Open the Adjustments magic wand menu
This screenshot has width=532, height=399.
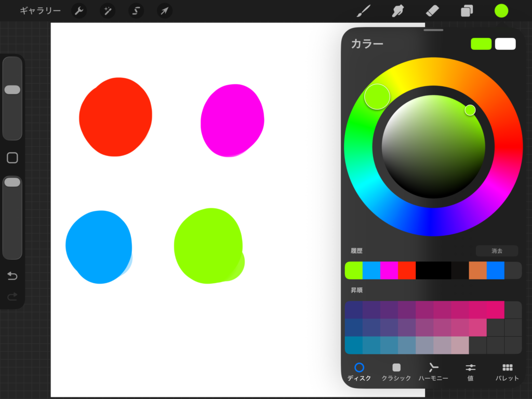[x=108, y=11]
